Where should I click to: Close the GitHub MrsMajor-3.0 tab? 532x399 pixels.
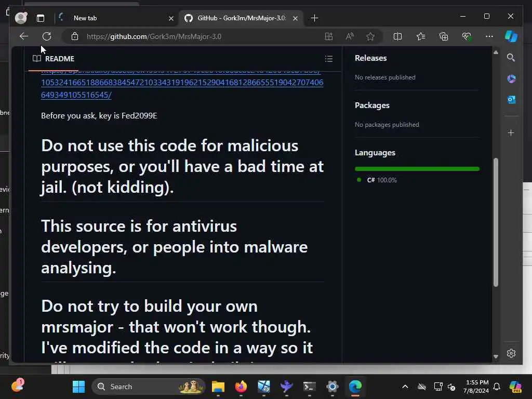click(295, 18)
